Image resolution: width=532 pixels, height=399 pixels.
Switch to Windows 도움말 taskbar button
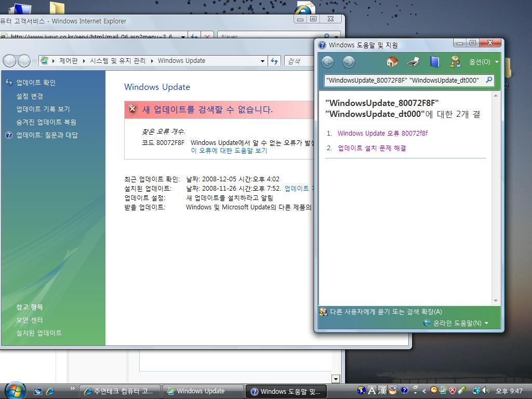[x=286, y=391]
